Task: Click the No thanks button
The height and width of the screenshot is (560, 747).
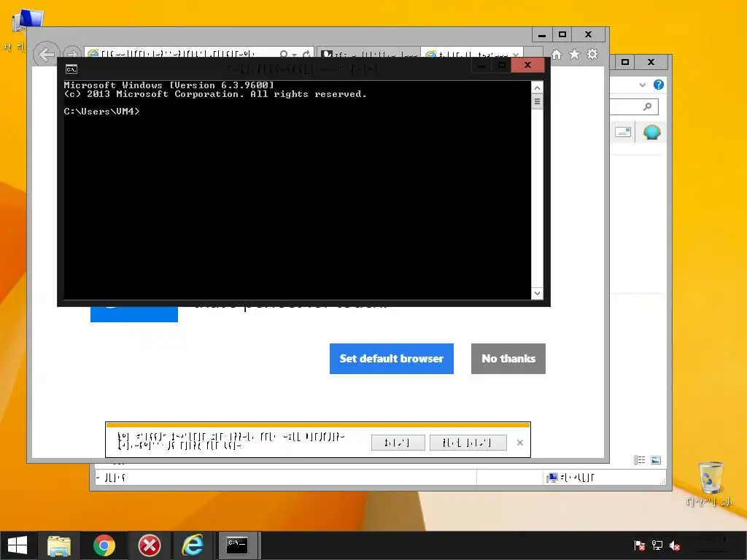Action: (x=508, y=359)
